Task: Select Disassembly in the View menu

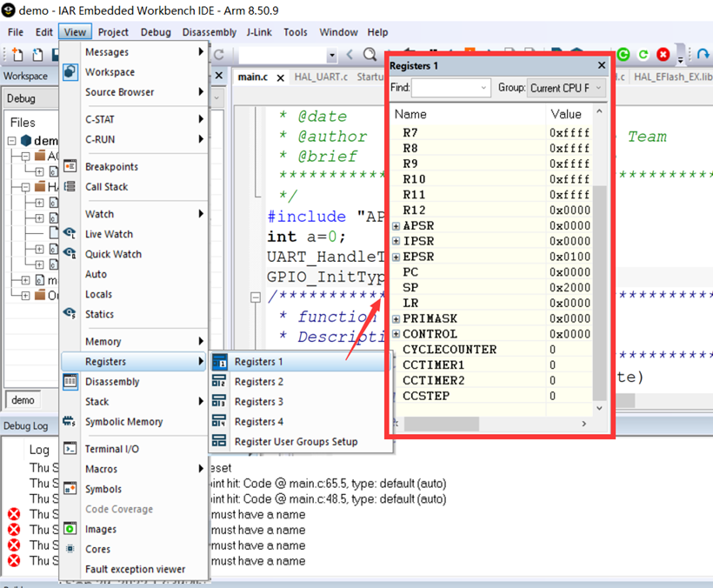Action: (111, 382)
